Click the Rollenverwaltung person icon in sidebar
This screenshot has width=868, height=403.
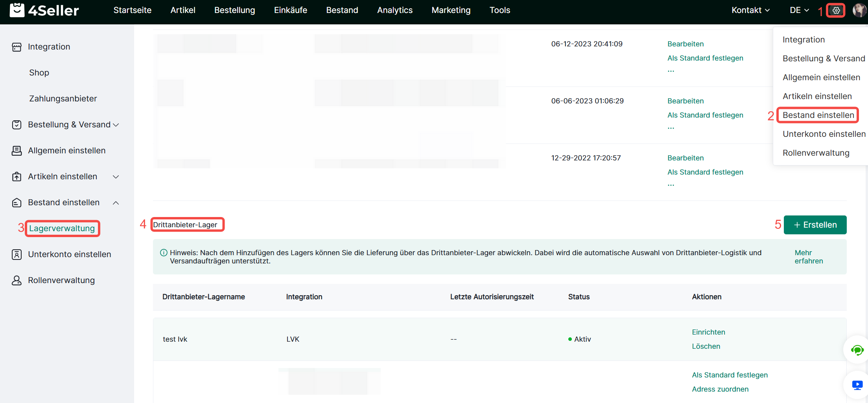pyautogui.click(x=17, y=280)
